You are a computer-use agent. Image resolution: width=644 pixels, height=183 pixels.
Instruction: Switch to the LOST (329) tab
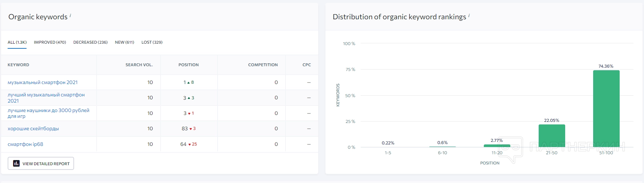point(152,42)
